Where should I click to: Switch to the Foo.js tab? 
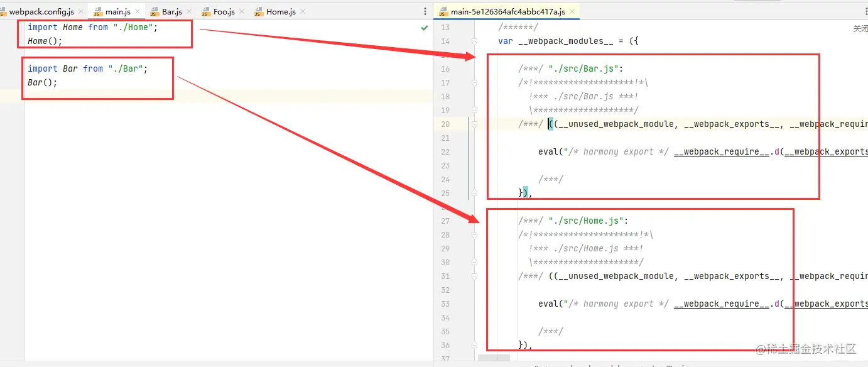[x=224, y=11]
